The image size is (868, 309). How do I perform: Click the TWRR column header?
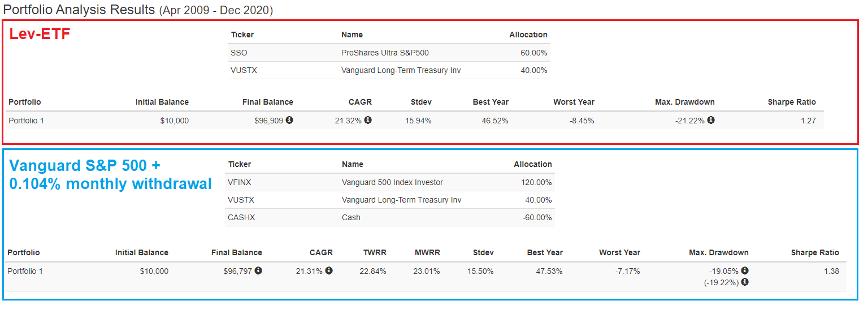coord(374,252)
